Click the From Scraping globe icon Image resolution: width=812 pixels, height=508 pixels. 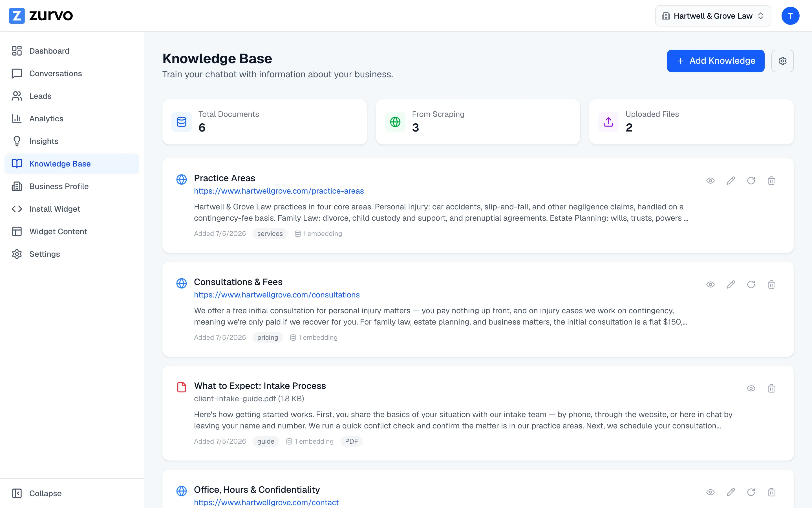[x=395, y=122]
